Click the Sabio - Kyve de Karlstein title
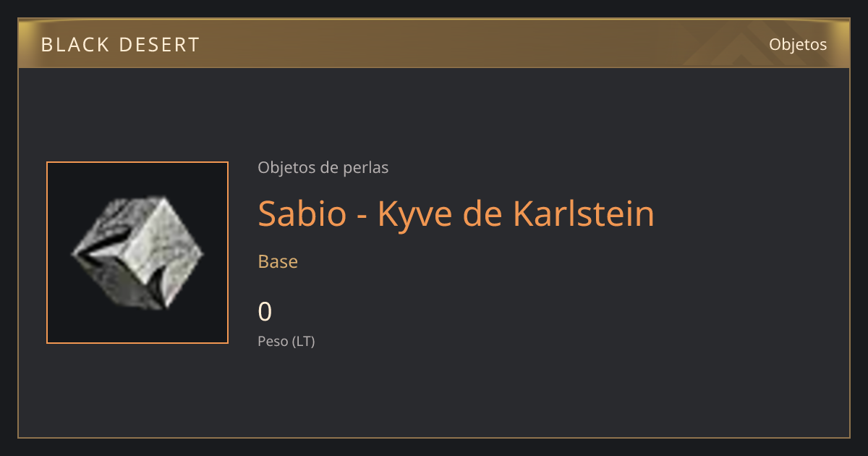The image size is (868, 456). coord(456,214)
